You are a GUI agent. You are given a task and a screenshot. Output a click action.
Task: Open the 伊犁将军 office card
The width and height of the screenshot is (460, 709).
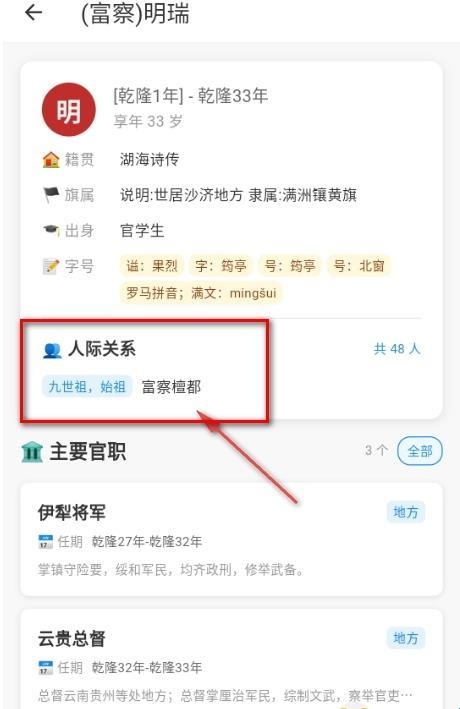231,539
